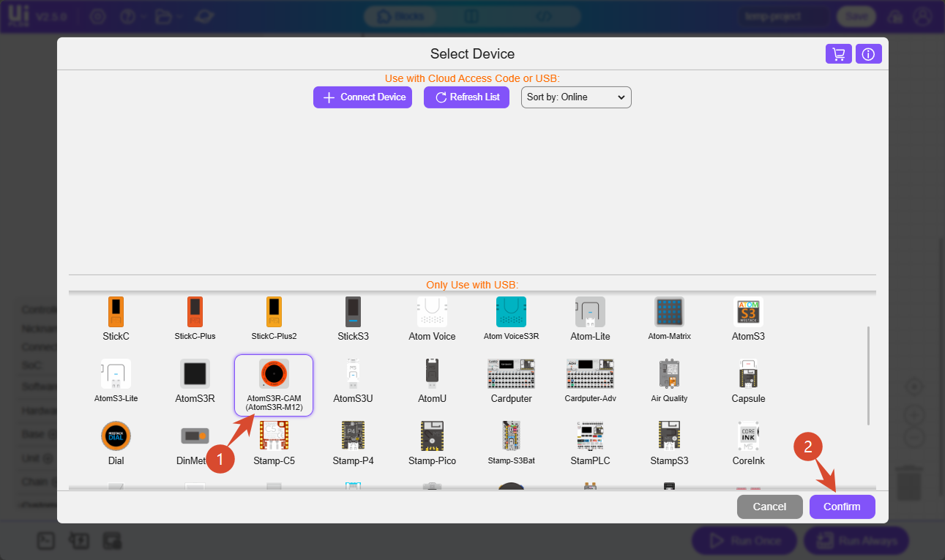This screenshot has width=945, height=560.
Task: Cancel the device selection
Action: [x=769, y=507]
